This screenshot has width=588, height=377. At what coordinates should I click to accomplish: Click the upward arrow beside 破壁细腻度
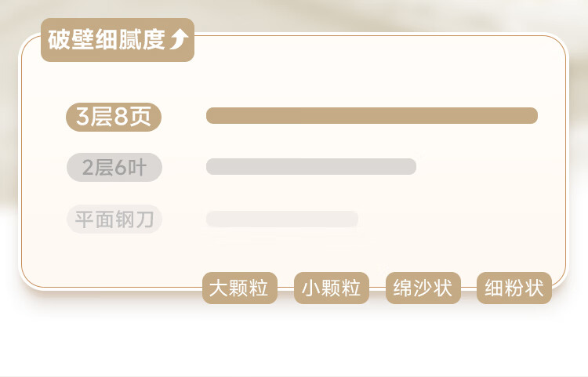[179, 40]
